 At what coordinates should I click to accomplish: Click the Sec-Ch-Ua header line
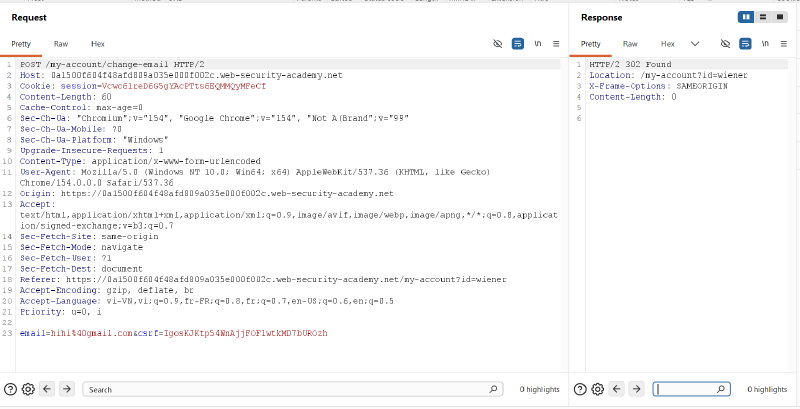(x=214, y=118)
